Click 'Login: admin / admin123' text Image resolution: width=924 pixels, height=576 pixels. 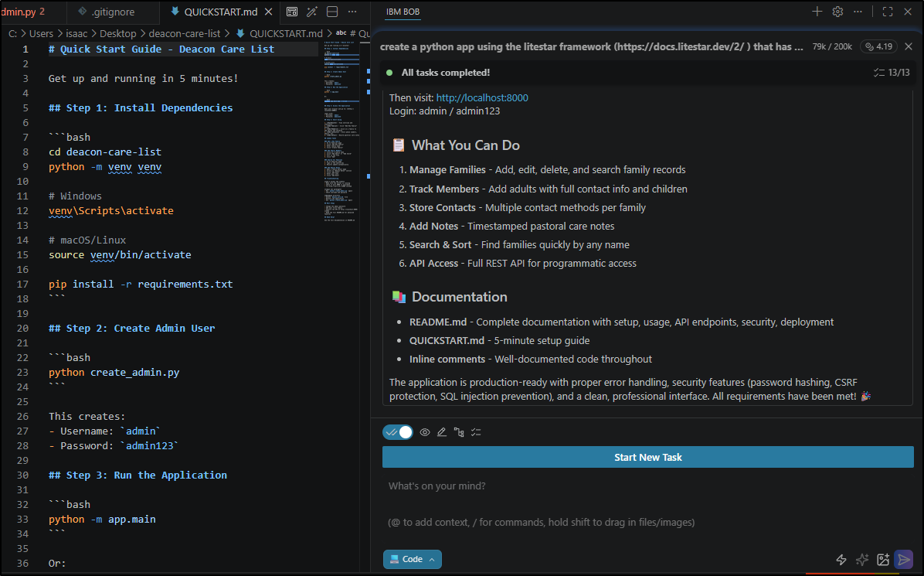[444, 111]
